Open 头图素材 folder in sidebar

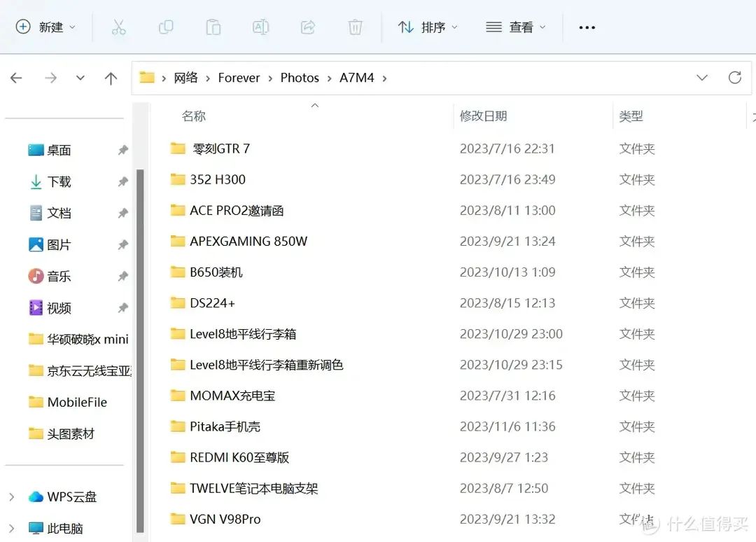pos(61,433)
